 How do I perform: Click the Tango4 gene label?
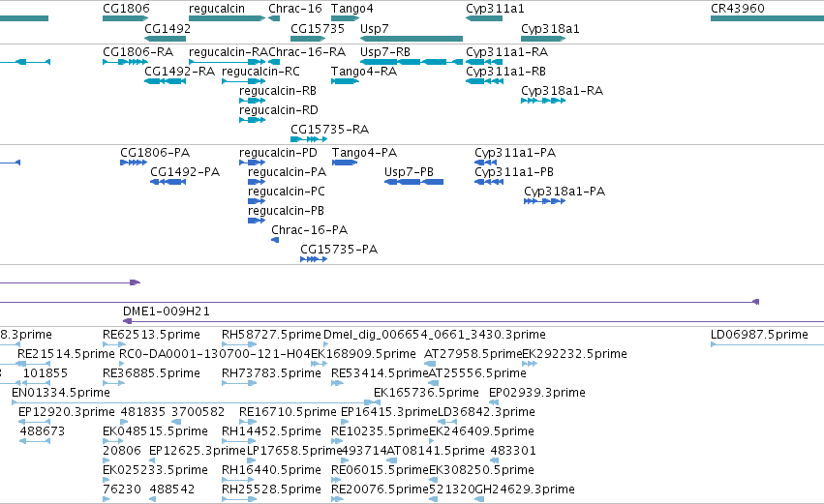click(352, 9)
